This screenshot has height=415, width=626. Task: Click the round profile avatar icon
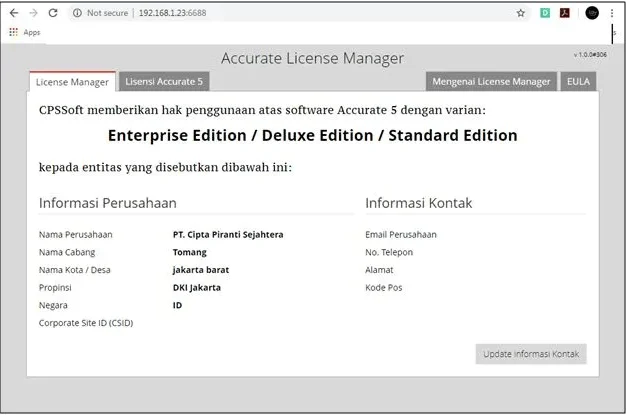point(592,13)
